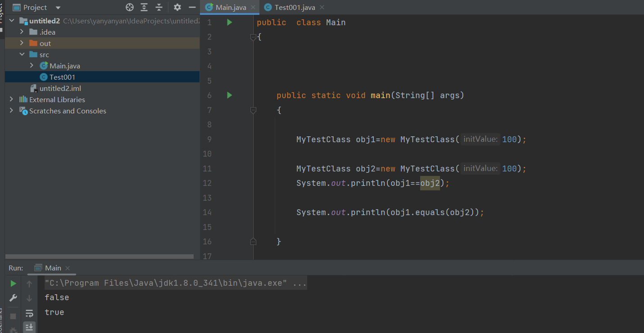
Task: Click the Select Opened File crosshair icon
Action: [x=130, y=7]
